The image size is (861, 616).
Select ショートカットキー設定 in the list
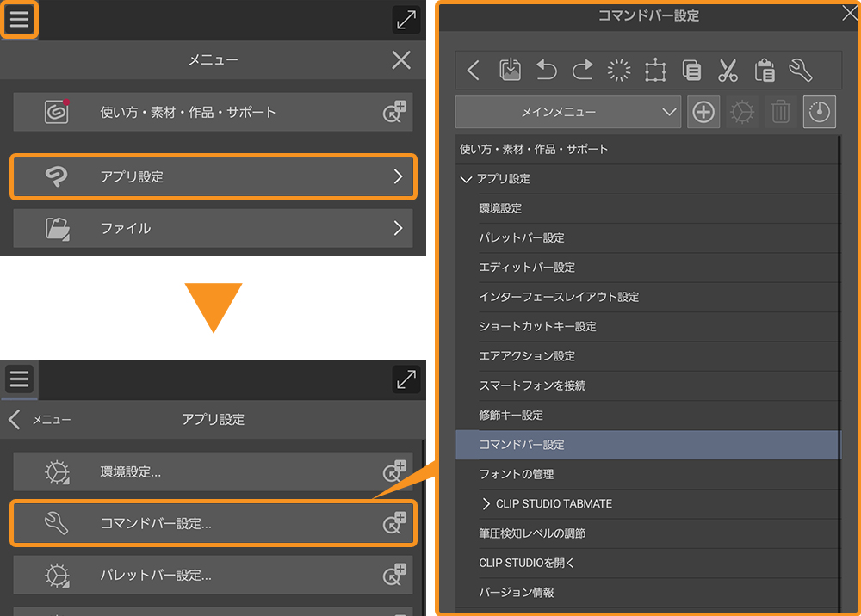[537, 327]
